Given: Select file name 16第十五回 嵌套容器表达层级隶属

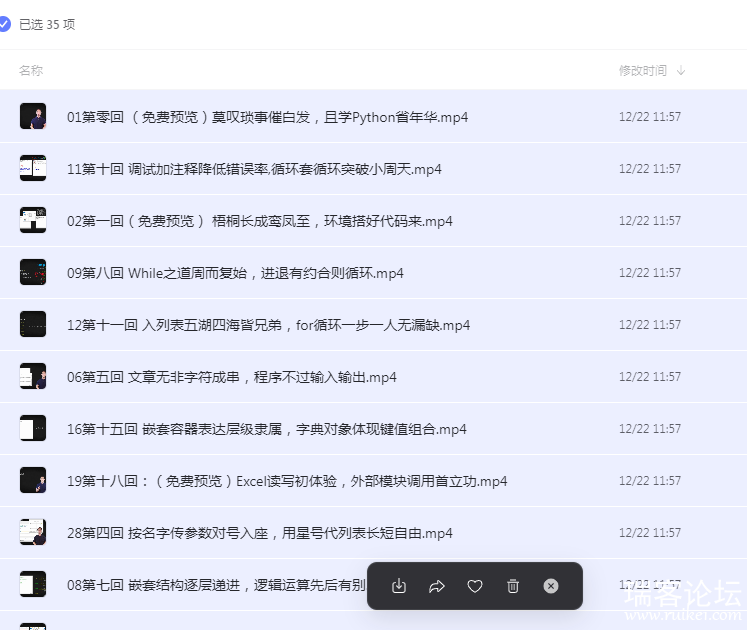Looking at the screenshot, I should coord(266,428).
